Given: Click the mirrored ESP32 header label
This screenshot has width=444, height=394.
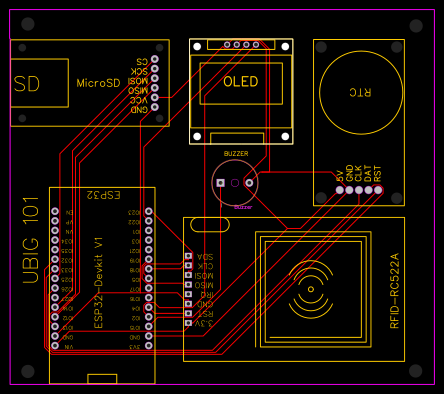Looking at the screenshot, I should tap(103, 195).
